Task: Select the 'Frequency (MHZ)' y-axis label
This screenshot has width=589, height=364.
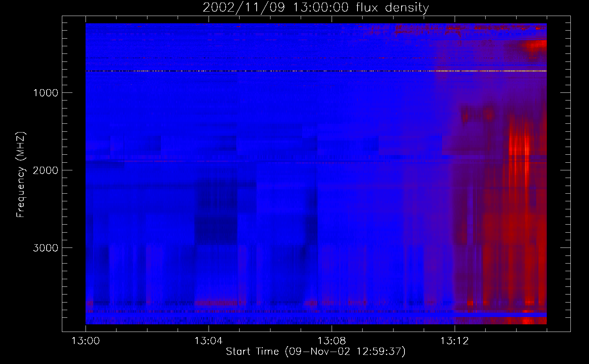Action: [x=21, y=175]
